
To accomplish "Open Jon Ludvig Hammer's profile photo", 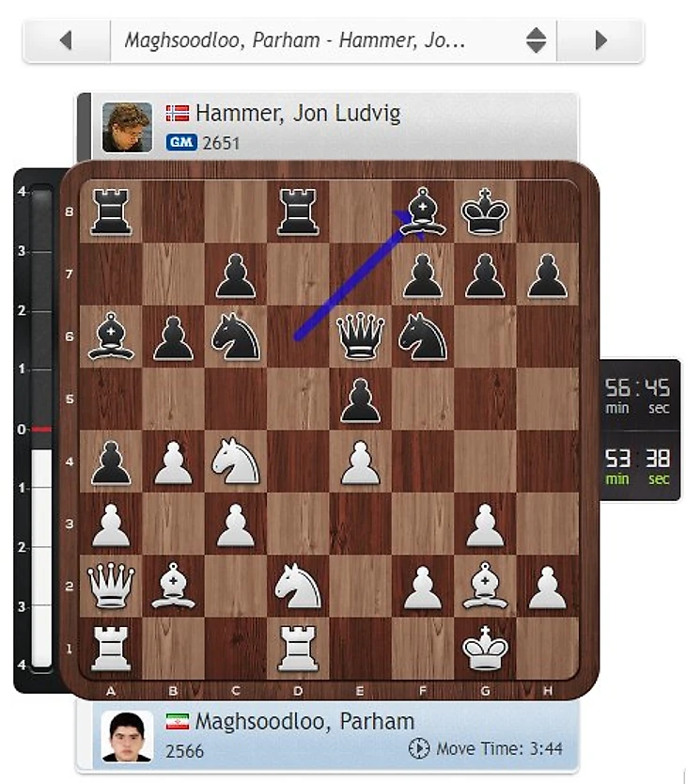I will [x=127, y=127].
